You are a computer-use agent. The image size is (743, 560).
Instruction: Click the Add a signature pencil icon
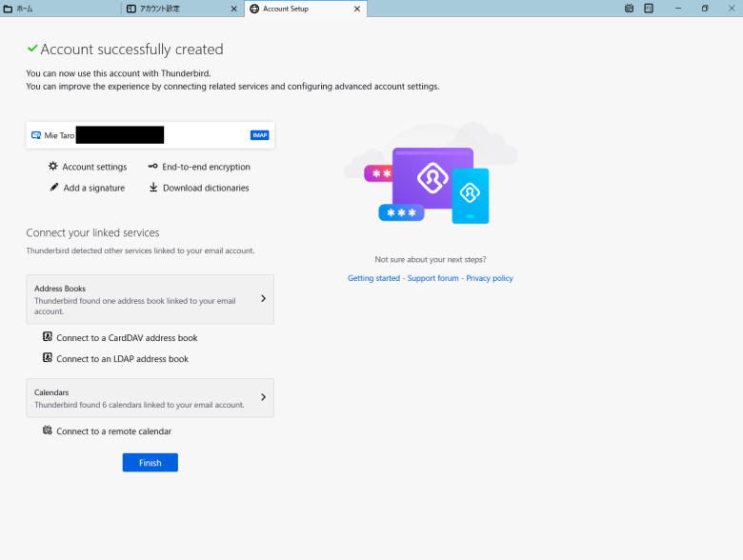point(54,187)
